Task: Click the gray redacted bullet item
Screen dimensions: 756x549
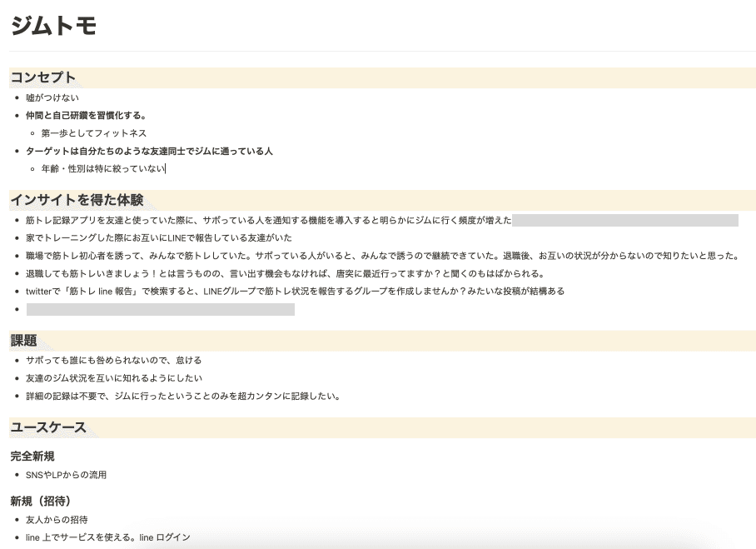Action: (161, 309)
